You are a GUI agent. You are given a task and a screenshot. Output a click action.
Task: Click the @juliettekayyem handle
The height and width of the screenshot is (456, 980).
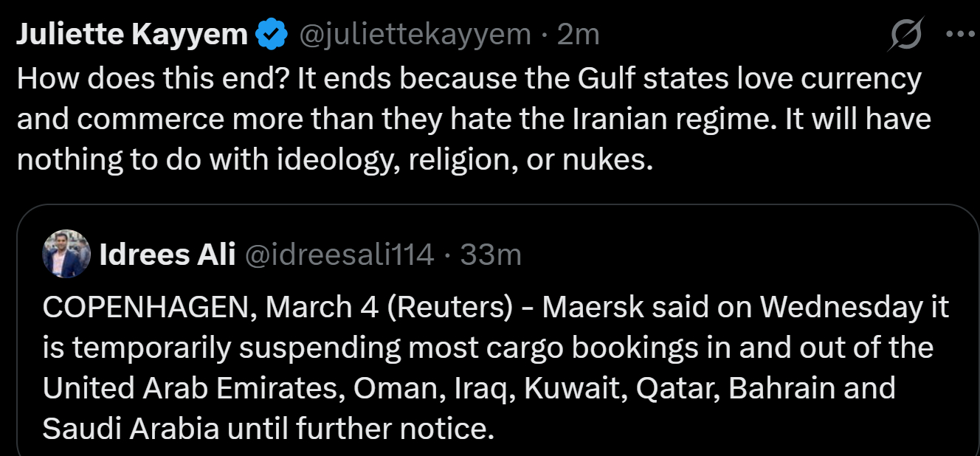click(414, 35)
